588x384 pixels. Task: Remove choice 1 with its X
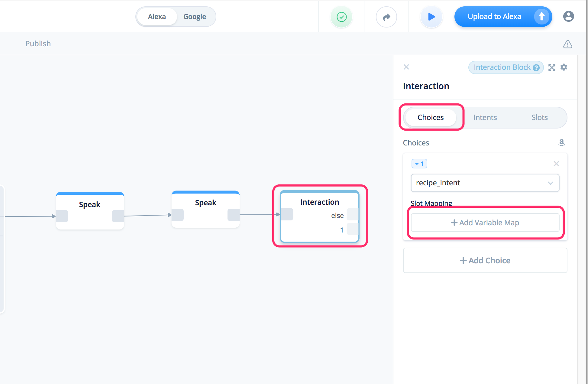click(x=556, y=164)
